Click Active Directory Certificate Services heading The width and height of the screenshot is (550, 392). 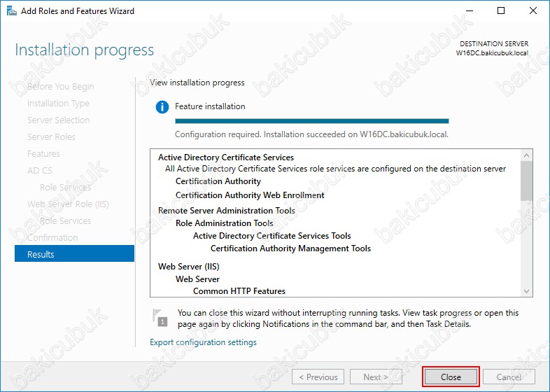coord(226,157)
